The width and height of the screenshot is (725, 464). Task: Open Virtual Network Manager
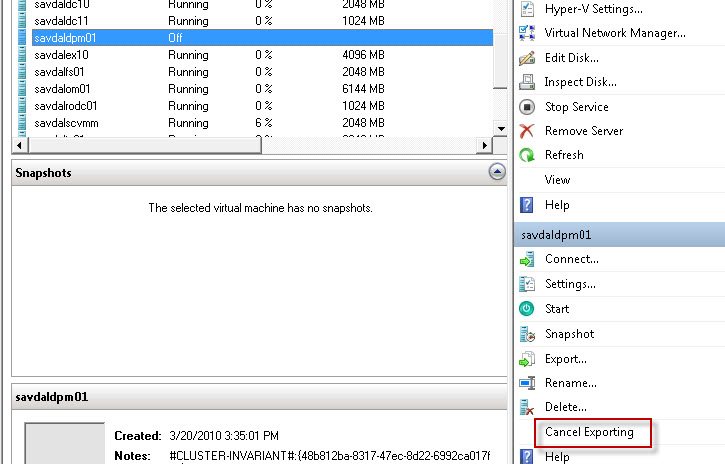point(615,33)
